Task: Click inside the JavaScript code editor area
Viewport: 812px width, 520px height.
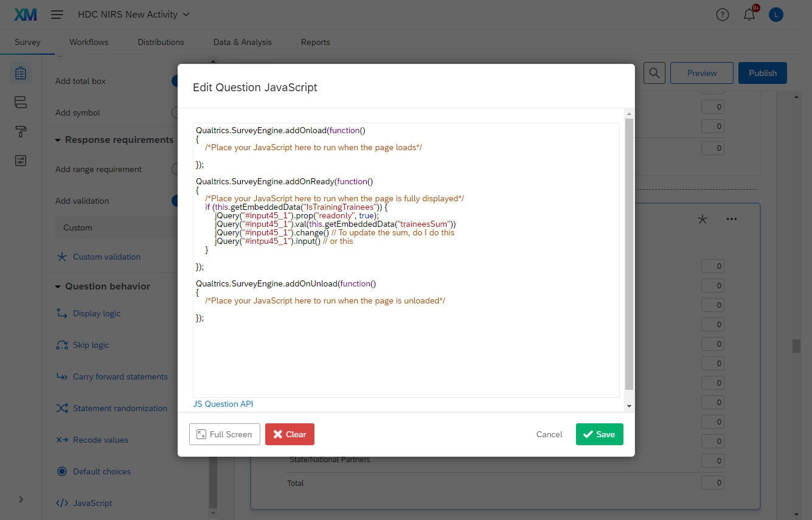Action: (406, 260)
